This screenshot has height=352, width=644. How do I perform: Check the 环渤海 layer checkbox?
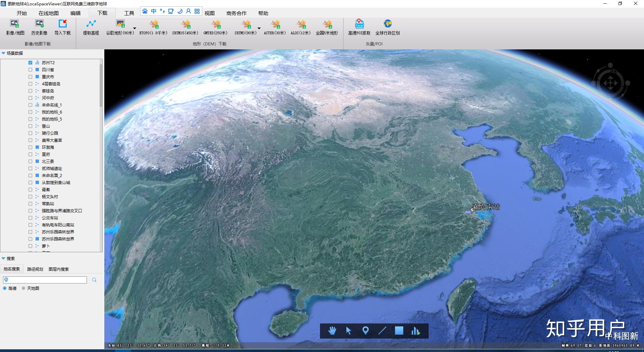pyautogui.click(x=31, y=147)
